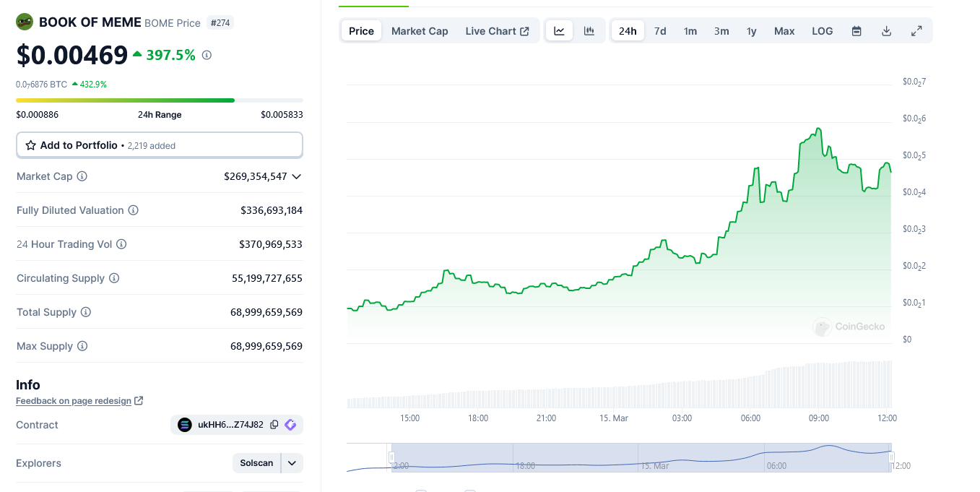
Task: Open price change info icon next to 397.5%
Action: 207,55
